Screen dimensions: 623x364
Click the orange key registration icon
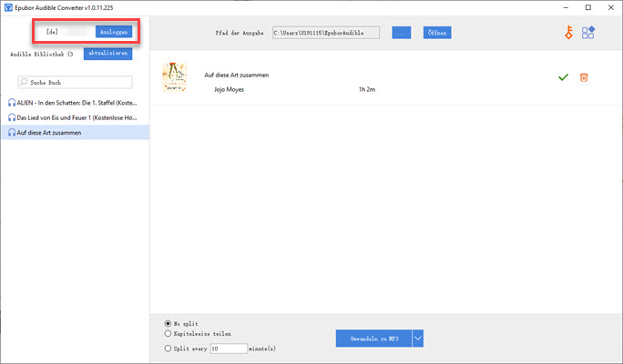[568, 33]
